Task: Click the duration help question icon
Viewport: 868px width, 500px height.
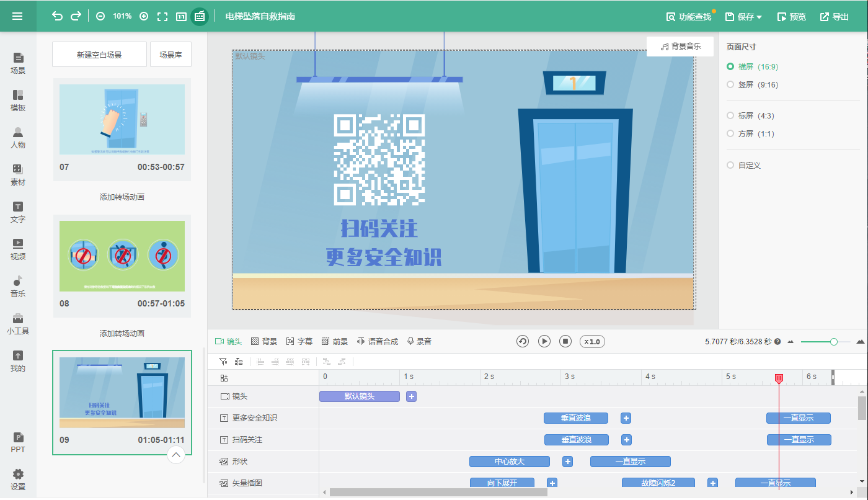Action: [777, 341]
